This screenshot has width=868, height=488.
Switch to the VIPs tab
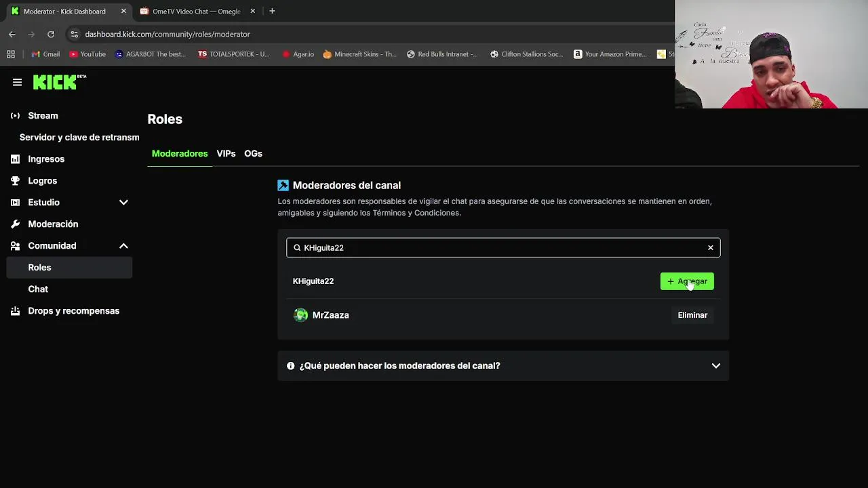tap(226, 154)
